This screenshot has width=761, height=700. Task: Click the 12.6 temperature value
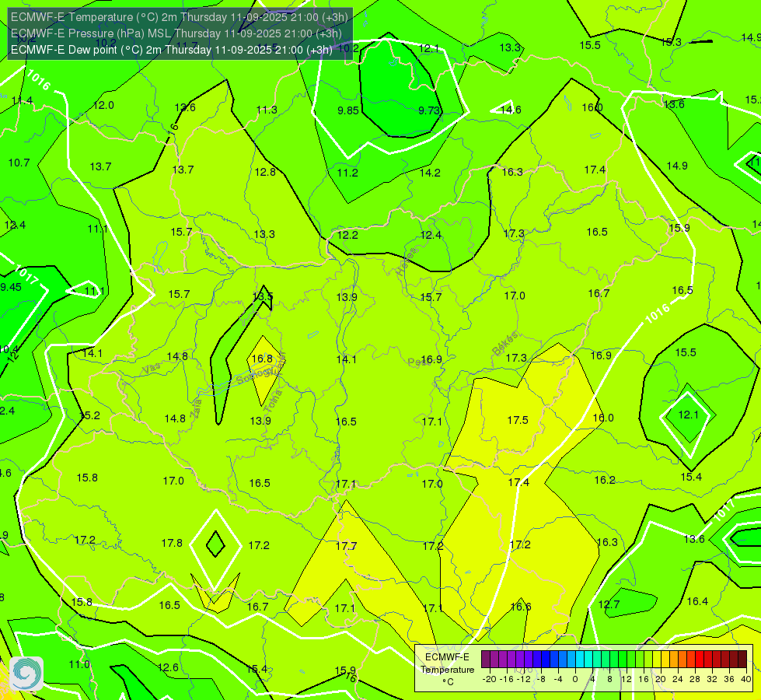click(168, 667)
